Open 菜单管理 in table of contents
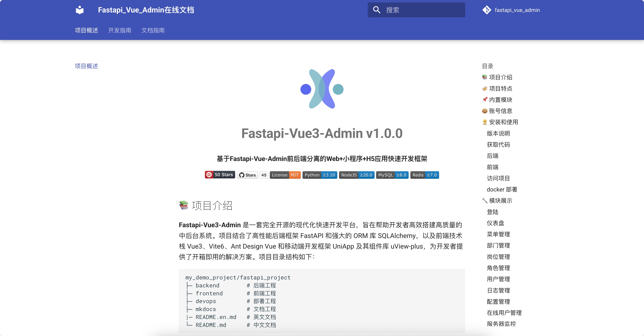This screenshot has height=336, width=644. (498, 234)
